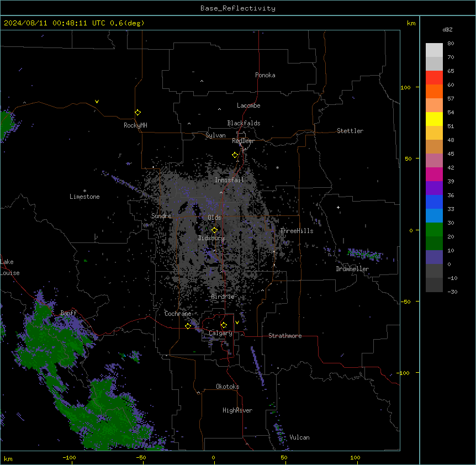Click the -50 tick on the right axis

click(405, 302)
